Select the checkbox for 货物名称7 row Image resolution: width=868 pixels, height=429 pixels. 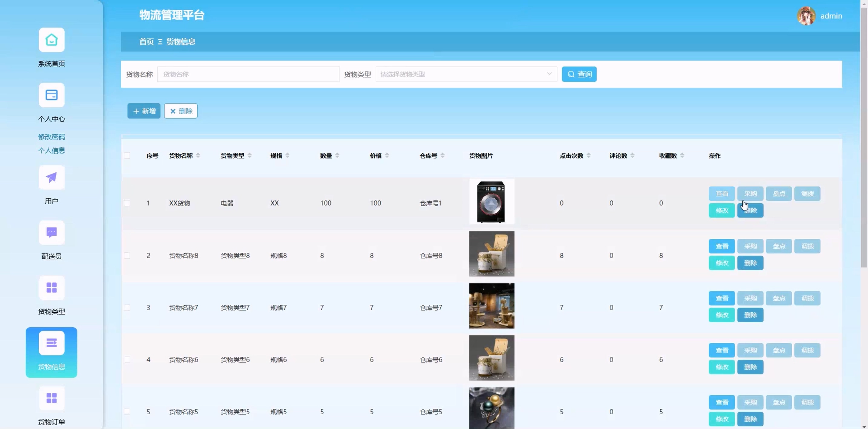[x=127, y=308]
